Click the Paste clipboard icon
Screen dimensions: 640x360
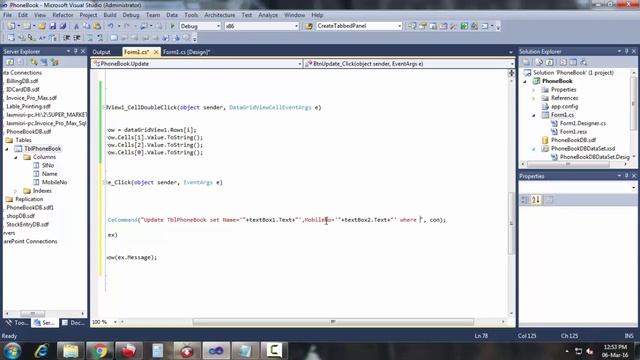[97, 26]
